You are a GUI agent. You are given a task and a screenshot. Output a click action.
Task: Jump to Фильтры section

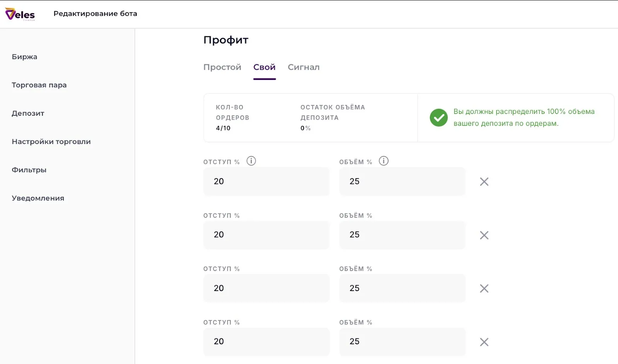pos(29,170)
